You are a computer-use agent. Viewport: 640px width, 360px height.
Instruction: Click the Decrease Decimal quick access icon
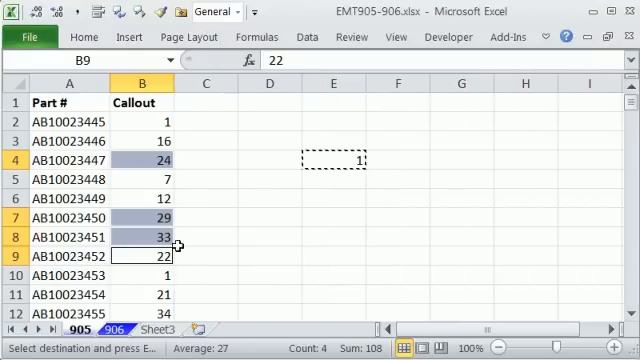click(x=57, y=12)
